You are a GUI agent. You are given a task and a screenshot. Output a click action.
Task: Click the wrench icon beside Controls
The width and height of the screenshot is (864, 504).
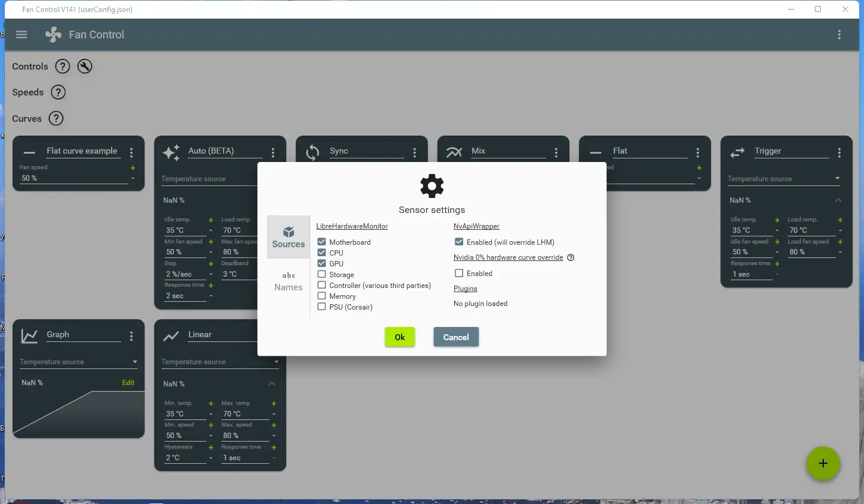point(85,67)
